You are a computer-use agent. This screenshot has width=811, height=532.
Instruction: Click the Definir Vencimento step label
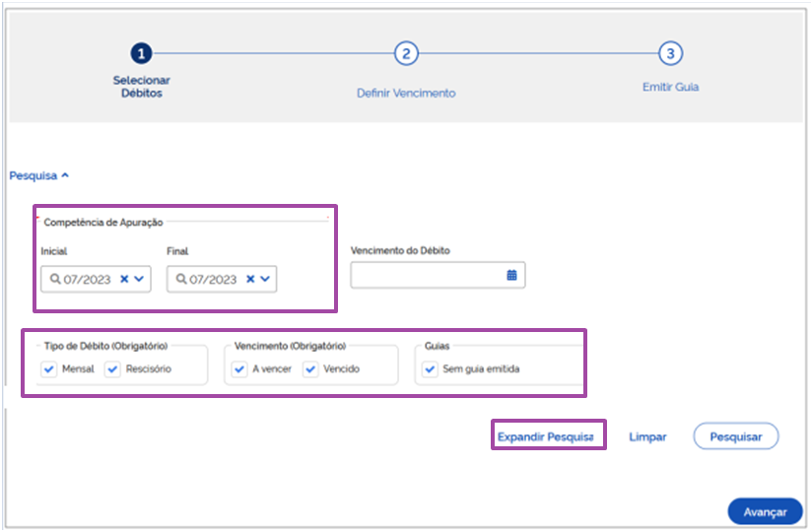[x=406, y=93]
